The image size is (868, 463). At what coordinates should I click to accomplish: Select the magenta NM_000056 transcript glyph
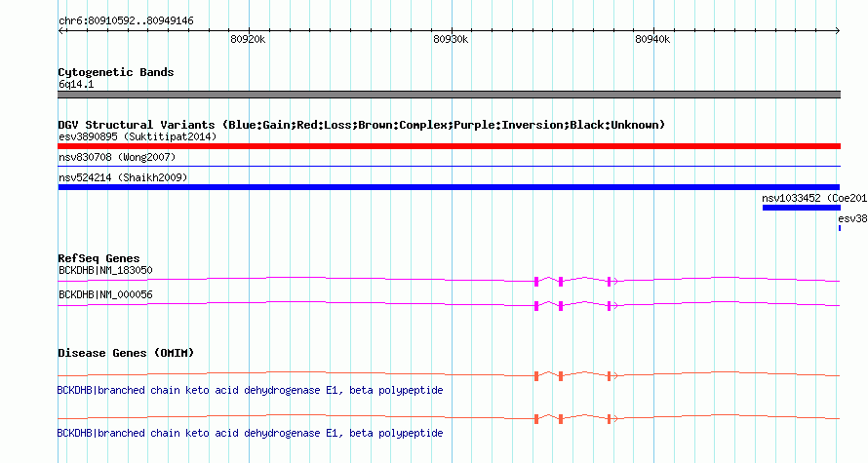pos(449,305)
